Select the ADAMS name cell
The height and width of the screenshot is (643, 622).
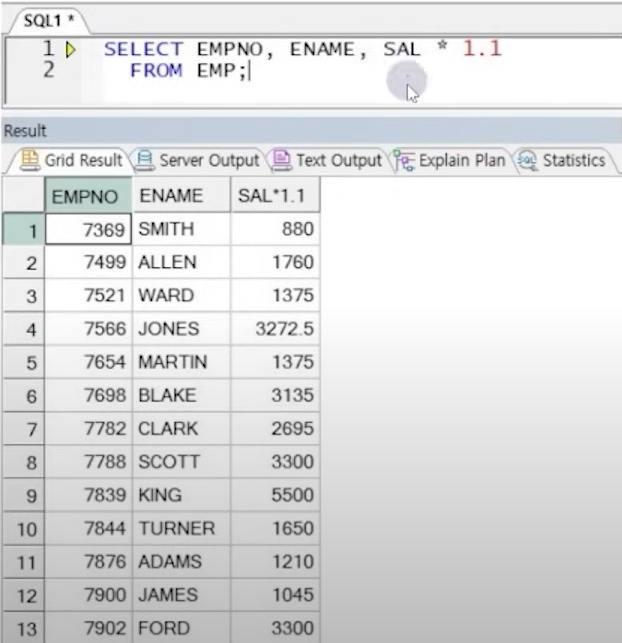pyautogui.click(x=182, y=562)
